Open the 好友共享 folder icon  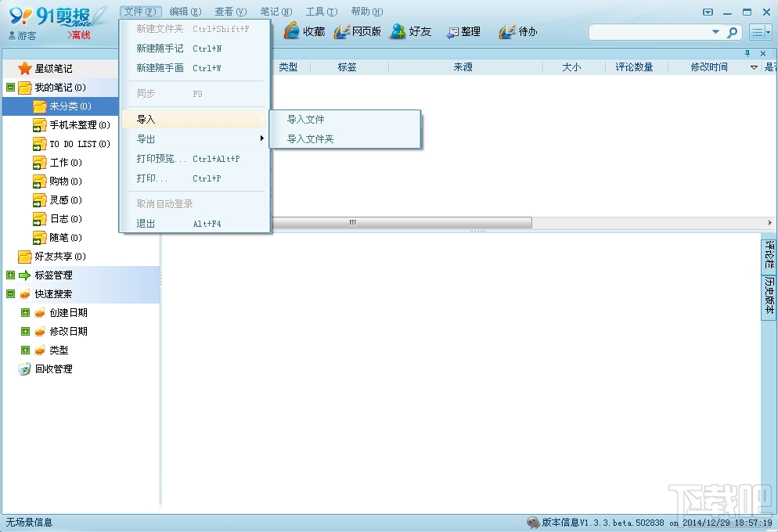[25, 257]
